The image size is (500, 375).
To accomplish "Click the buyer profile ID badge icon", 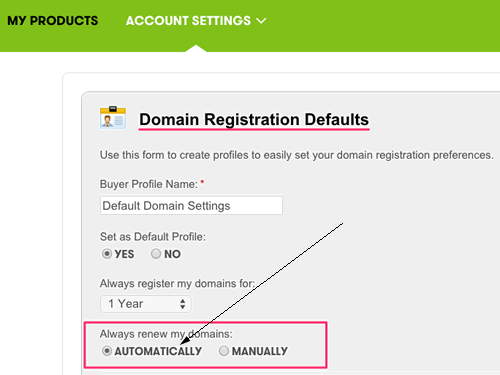I will tap(113, 118).
